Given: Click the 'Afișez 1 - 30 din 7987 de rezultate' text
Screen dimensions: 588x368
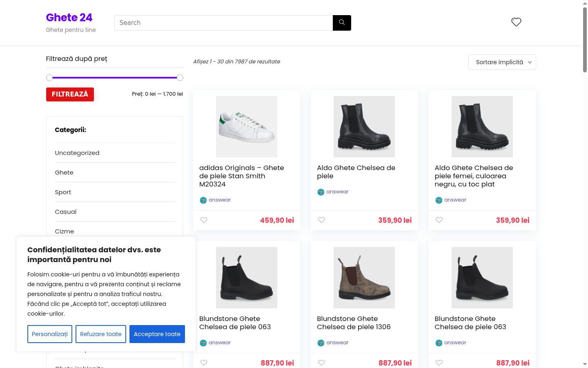Looking at the screenshot, I should coord(236,62).
